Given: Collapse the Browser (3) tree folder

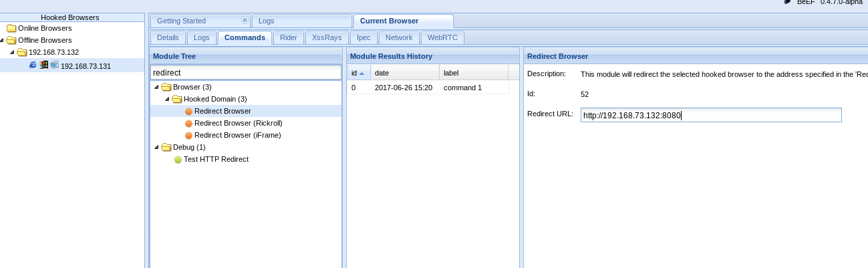Looking at the screenshot, I should (x=156, y=88).
